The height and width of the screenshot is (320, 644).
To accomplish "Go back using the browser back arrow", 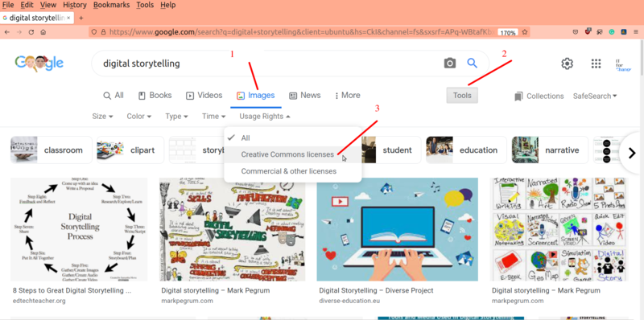I will [7, 32].
